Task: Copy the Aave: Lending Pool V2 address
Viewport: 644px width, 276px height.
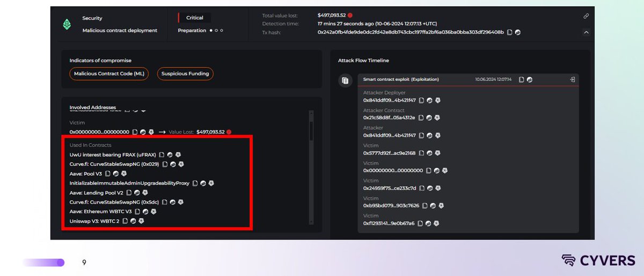Action: (x=129, y=192)
